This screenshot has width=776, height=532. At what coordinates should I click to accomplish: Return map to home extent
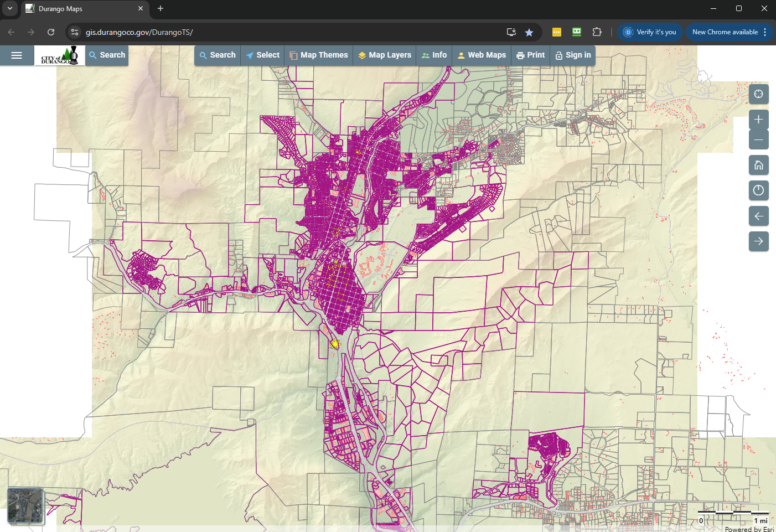[x=758, y=165]
